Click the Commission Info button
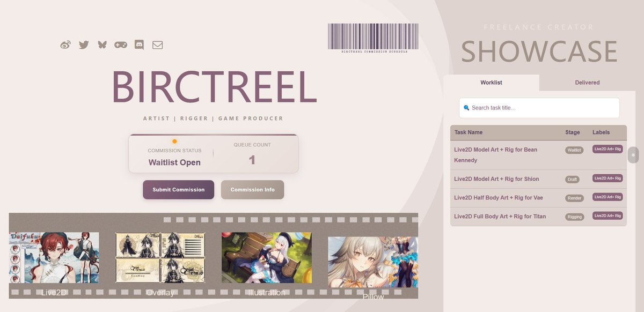Image resolution: width=644 pixels, height=312 pixels. tap(252, 190)
